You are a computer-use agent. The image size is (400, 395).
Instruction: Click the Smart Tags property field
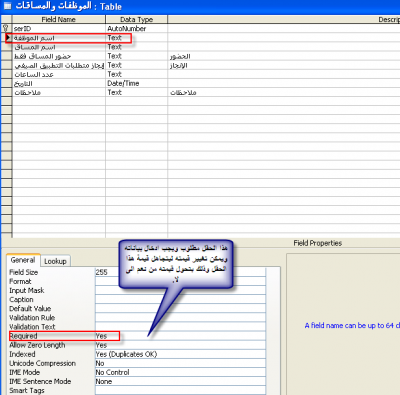(180, 390)
